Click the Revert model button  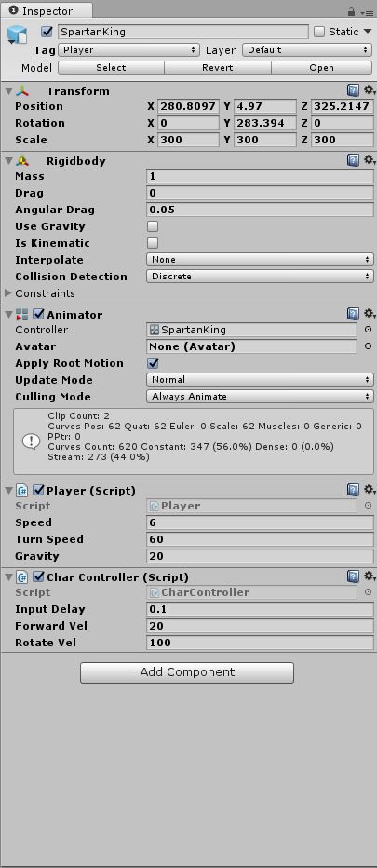pos(218,68)
